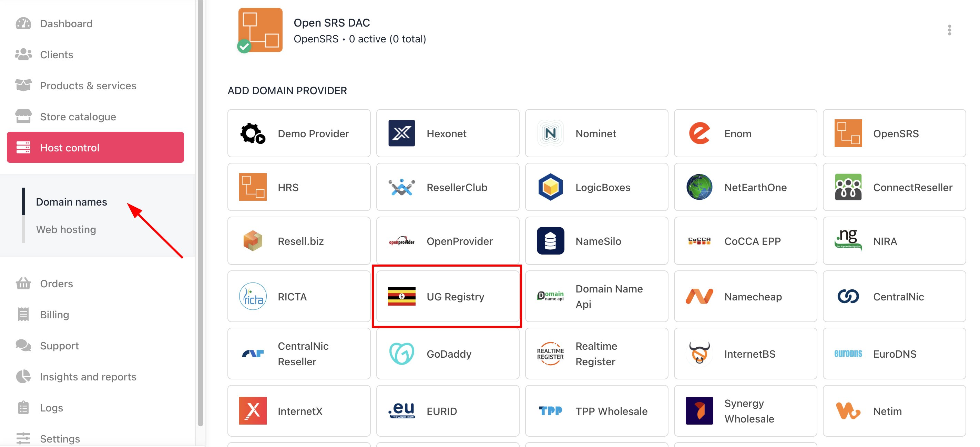The image size is (980, 447).
Task: Open the three-dot menu for Open SRS DAC
Action: click(950, 30)
